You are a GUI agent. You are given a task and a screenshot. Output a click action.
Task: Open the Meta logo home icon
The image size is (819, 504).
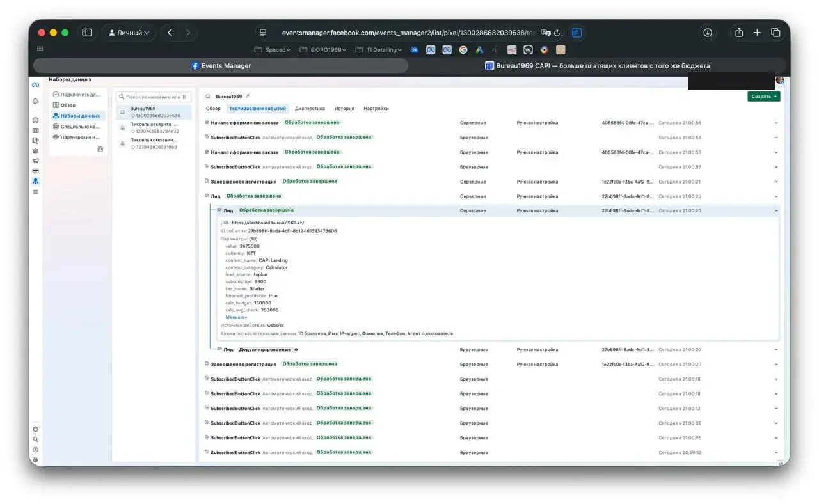pyautogui.click(x=35, y=85)
